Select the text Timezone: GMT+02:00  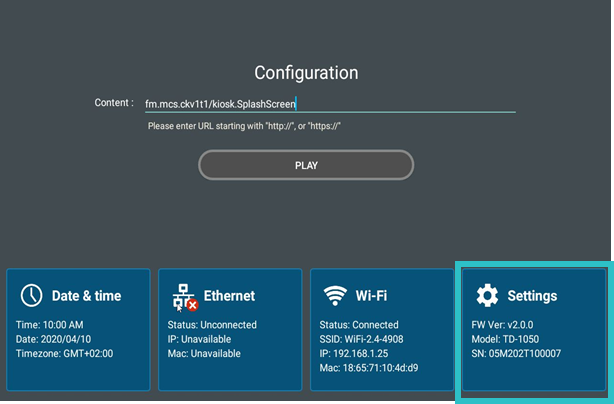64,354
